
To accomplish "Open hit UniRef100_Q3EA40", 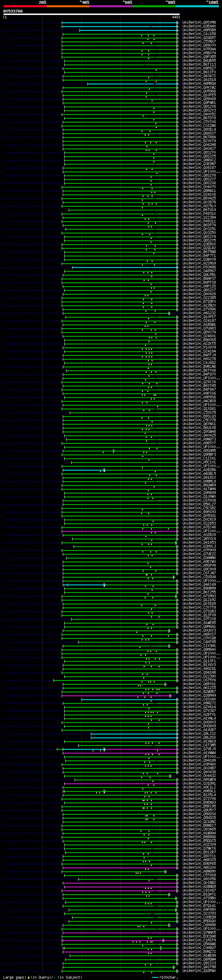I will click(x=199, y=26).
